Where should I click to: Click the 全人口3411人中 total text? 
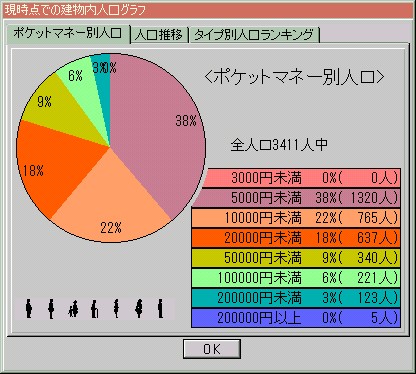tap(279, 145)
